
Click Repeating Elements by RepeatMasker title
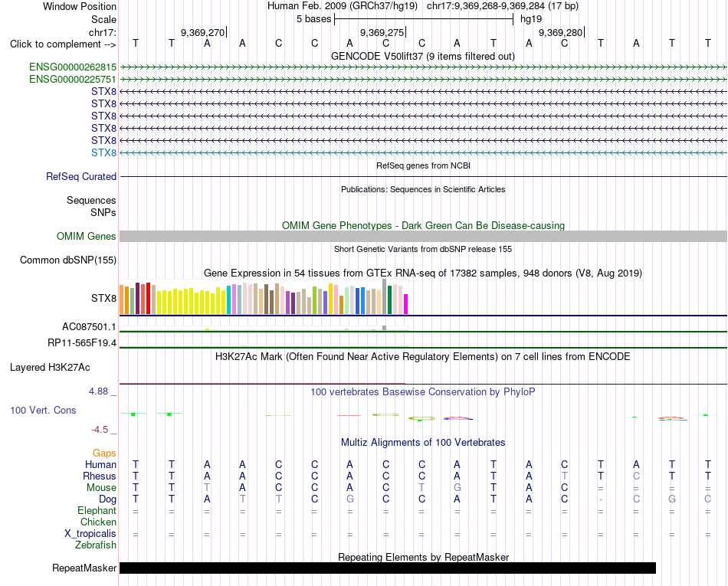click(x=423, y=557)
